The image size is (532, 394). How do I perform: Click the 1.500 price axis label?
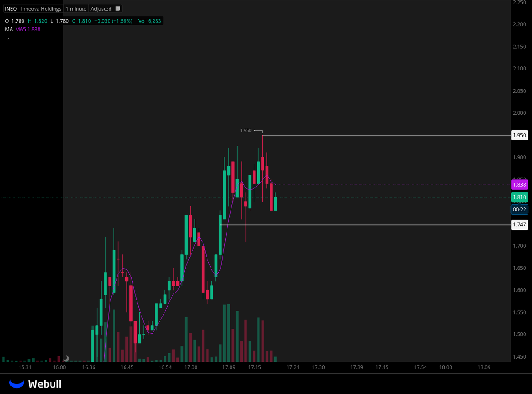coord(519,335)
